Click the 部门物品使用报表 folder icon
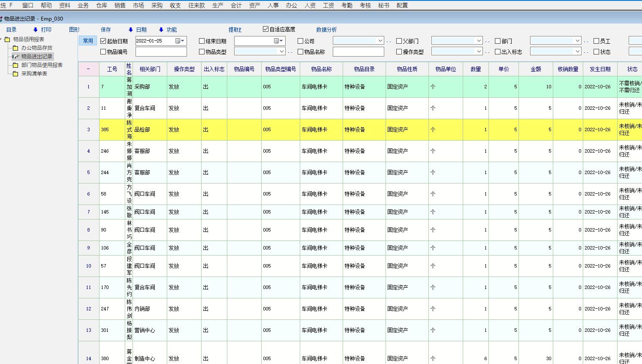642x364 pixels. 15,65
